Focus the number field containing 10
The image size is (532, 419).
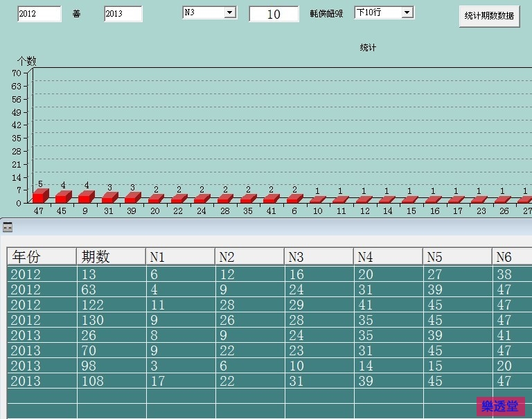coord(274,14)
